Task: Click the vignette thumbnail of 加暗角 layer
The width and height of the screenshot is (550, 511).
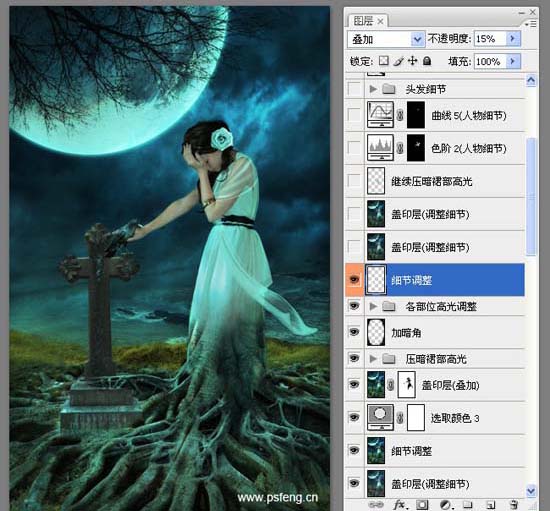Action: [376, 331]
